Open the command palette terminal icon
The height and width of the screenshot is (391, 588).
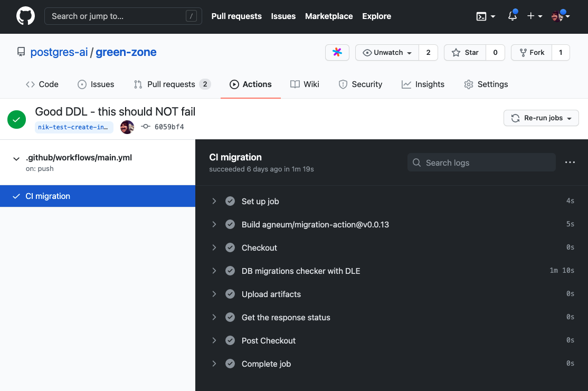[x=481, y=16]
